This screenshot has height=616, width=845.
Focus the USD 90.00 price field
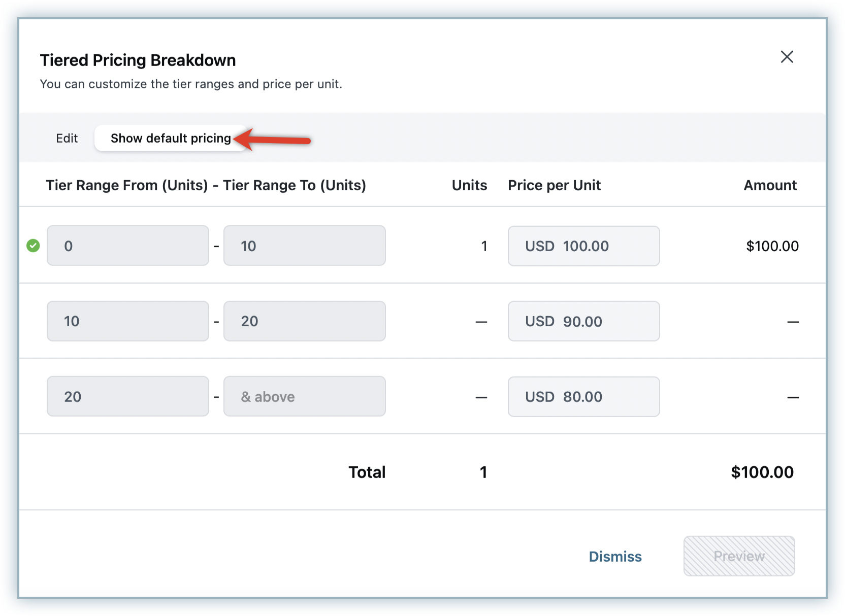tap(583, 321)
